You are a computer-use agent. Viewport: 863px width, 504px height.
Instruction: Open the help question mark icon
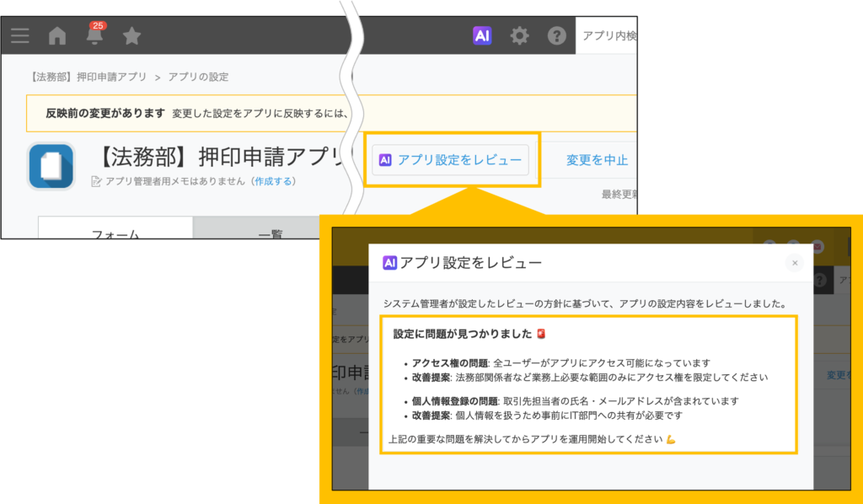[557, 35]
